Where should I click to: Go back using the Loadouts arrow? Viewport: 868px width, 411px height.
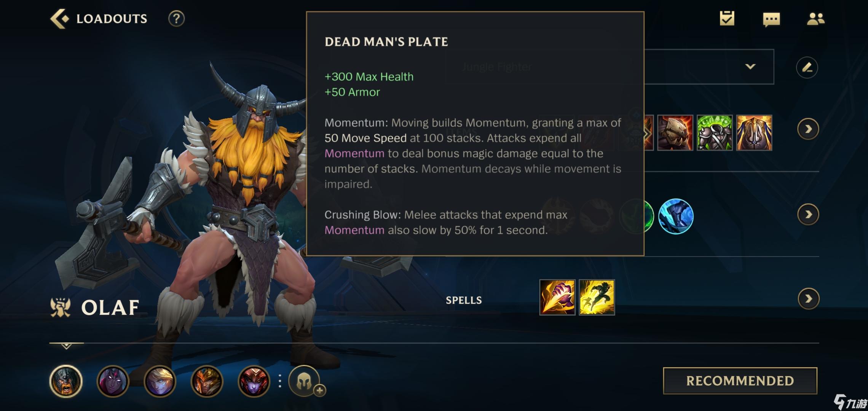coord(60,19)
